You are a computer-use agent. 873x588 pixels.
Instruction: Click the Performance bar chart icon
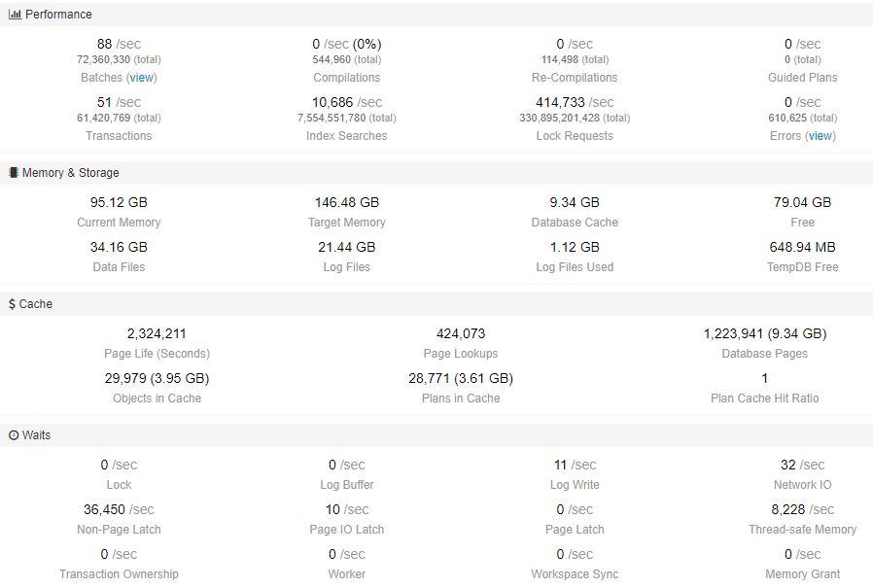coord(15,15)
